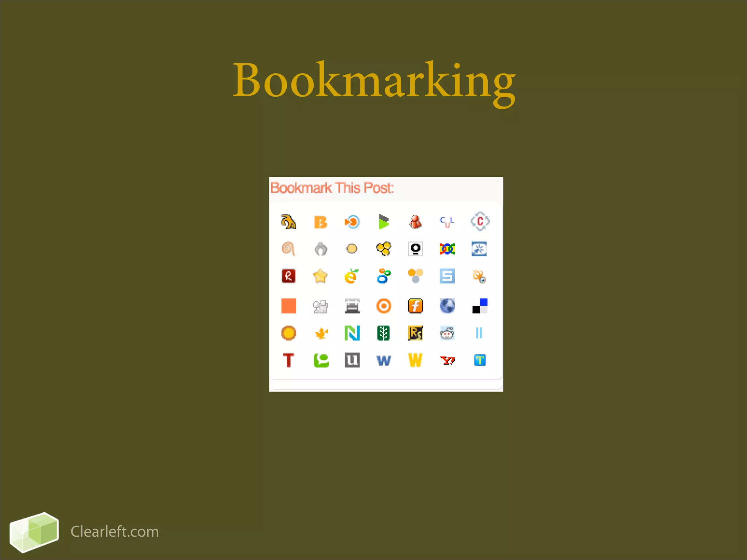The image size is (747, 560).
Task: Click the red C in gray diamond icon
Action: (480, 221)
